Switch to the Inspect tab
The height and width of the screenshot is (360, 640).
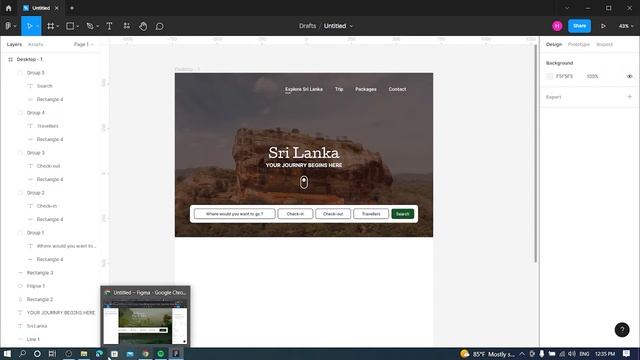pos(604,44)
